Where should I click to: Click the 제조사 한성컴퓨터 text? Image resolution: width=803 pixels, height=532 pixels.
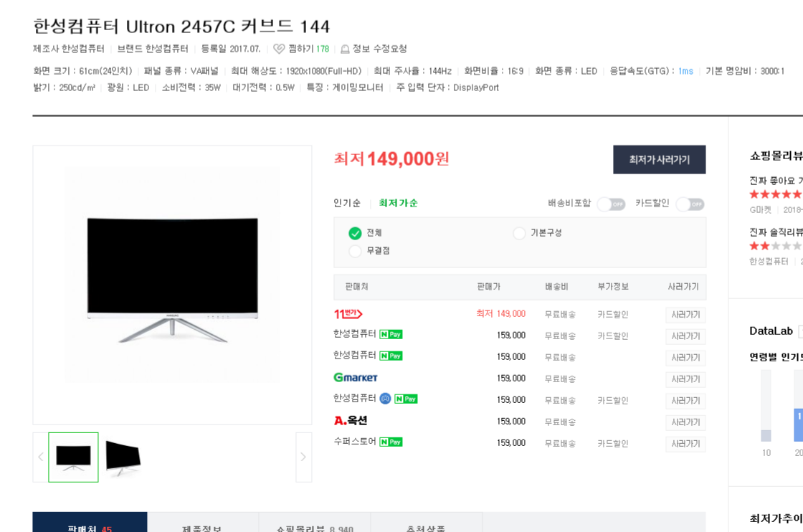click(x=69, y=49)
